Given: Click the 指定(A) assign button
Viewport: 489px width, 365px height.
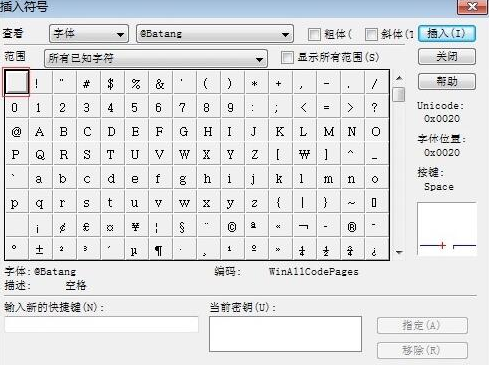Looking at the screenshot, I should (x=422, y=325).
